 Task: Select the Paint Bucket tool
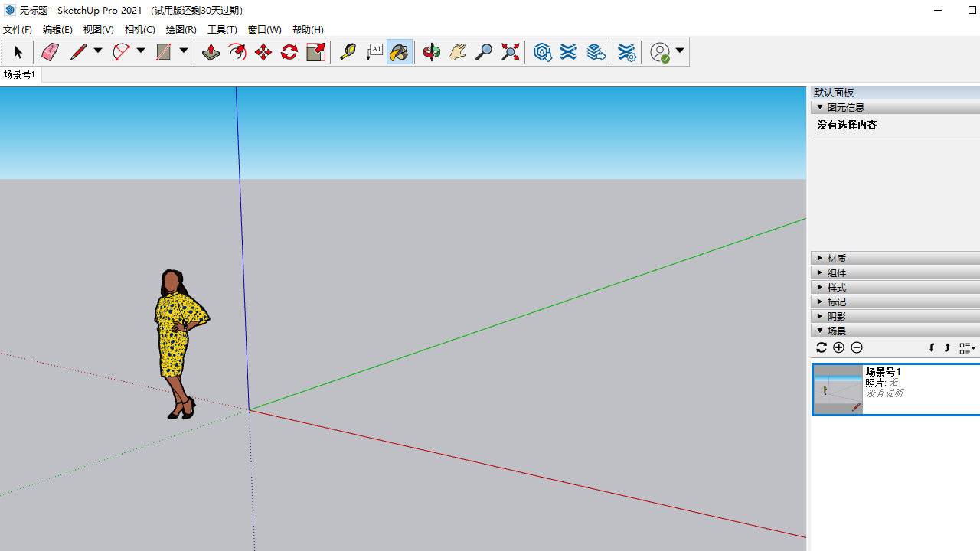tap(400, 51)
